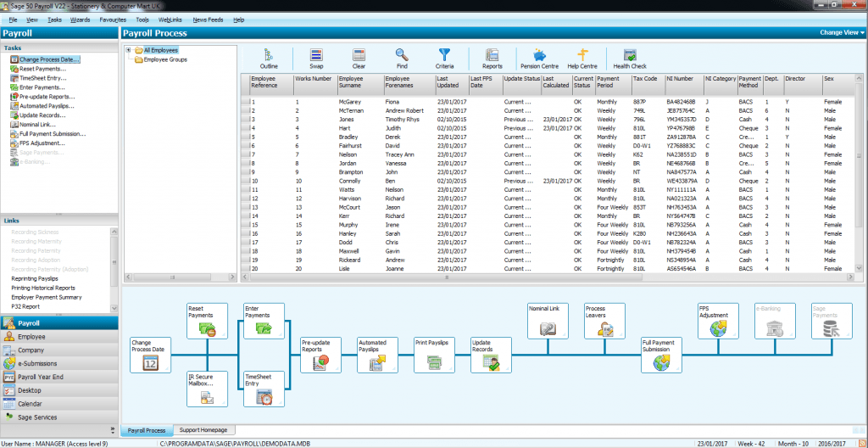Open Nominal Link workflow box
This screenshot has height=448, width=868.
(548, 321)
